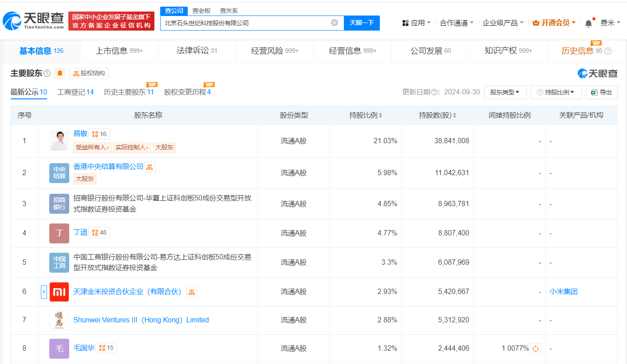The height and width of the screenshot is (364, 627).
Task: Click the 招商银行 logo tile
Action: point(59,204)
